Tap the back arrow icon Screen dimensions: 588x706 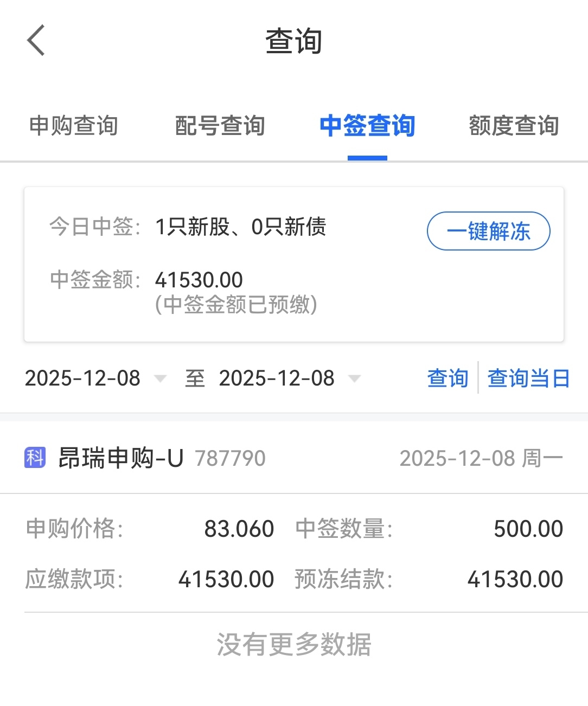click(x=36, y=41)
